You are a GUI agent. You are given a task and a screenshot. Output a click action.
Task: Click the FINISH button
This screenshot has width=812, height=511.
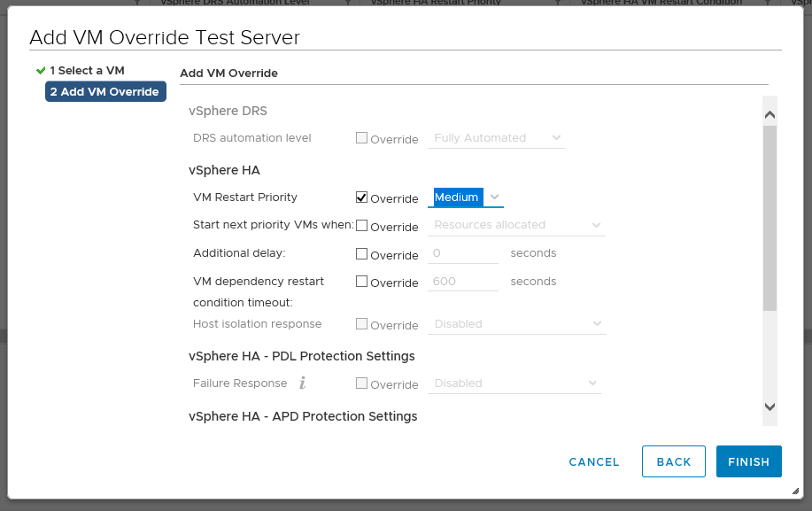click(748, 461)
